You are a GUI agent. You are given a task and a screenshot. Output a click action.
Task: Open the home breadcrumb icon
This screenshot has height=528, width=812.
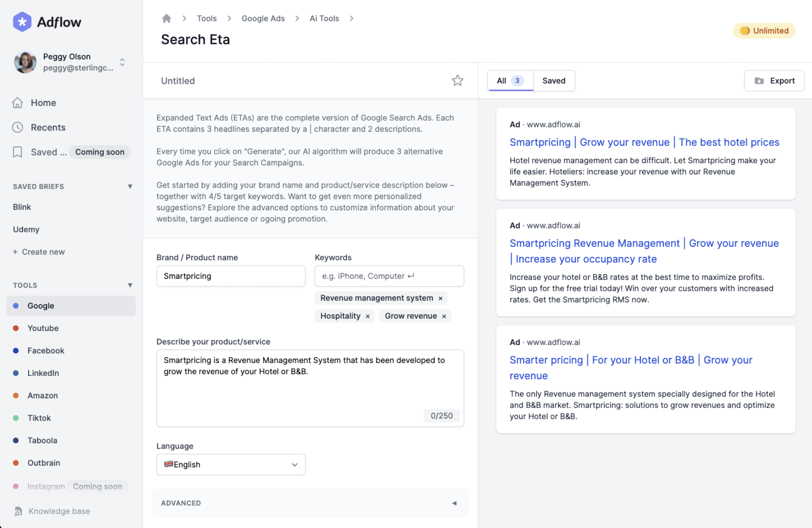tap(166, 18)
